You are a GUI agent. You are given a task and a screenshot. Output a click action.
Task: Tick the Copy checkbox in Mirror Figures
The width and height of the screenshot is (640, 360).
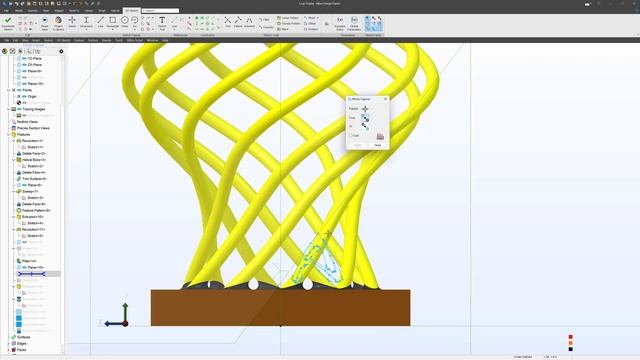tap(350, 136)
